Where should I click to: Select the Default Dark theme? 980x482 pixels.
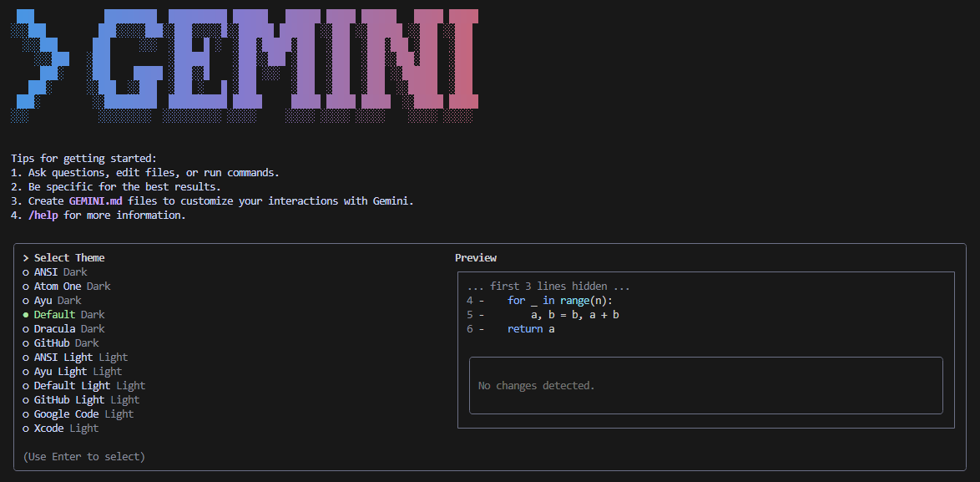(x=63, y=314)
